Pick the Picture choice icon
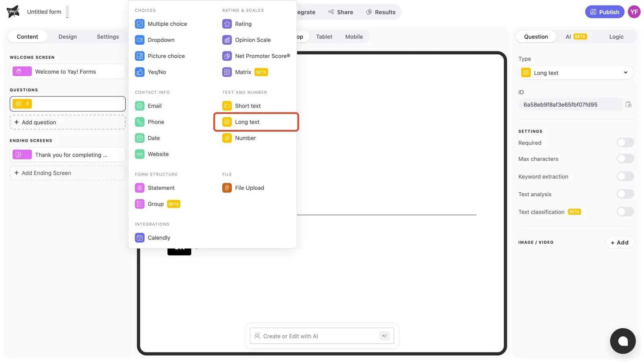The height and width of the screenshot is (362, 644). coord(140,56)
